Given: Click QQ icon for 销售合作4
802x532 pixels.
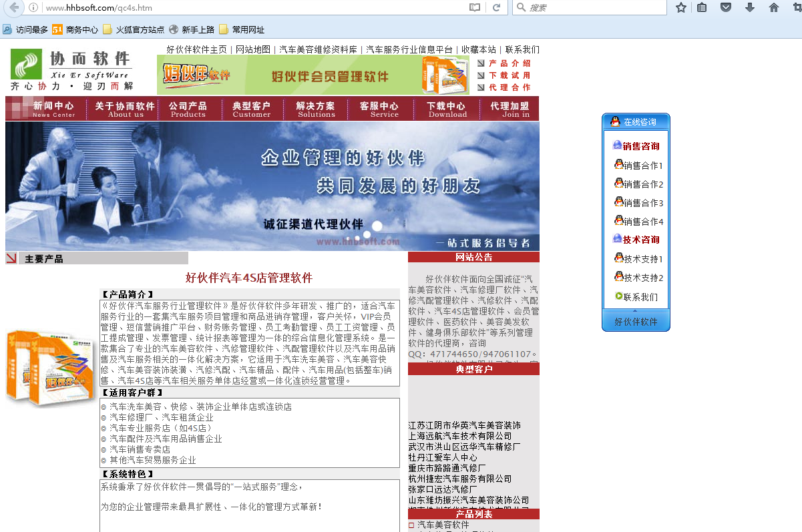Looking at the screenshot, I should (x=618, y=221).
